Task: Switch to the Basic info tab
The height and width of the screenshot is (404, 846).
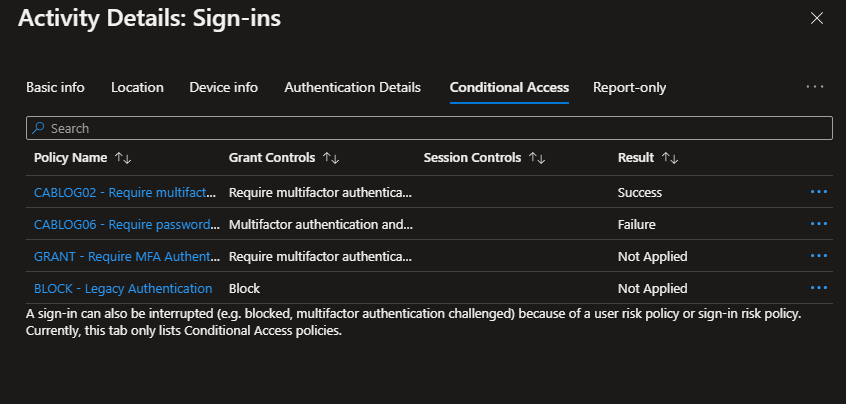Action: [x=55, y=87]
